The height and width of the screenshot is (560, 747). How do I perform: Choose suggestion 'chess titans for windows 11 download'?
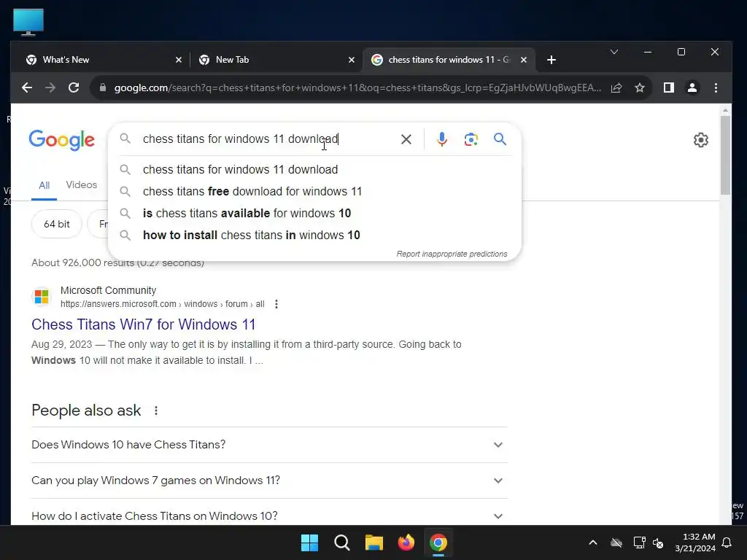(314, 169)
